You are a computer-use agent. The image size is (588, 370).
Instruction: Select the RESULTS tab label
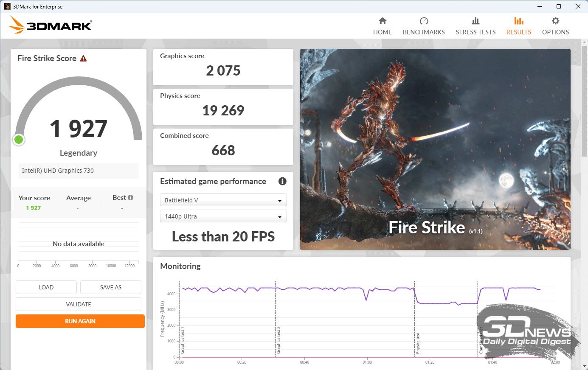pos(518,32)
